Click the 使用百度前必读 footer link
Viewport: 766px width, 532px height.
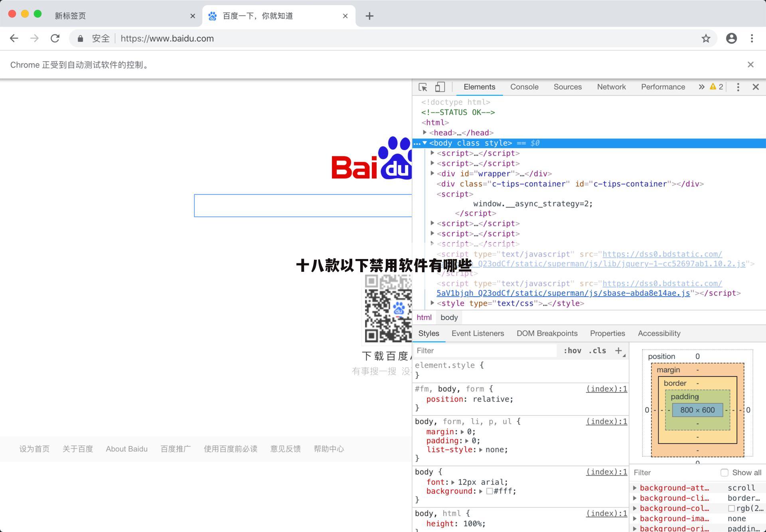pyautogui.click(x=231, y=449)
